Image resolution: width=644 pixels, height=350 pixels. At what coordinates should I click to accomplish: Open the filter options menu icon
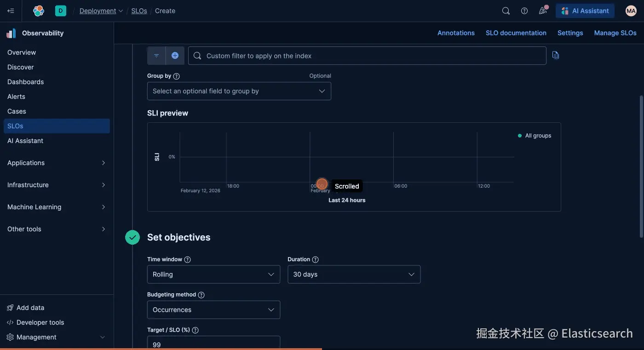click(x=156, y=56)
